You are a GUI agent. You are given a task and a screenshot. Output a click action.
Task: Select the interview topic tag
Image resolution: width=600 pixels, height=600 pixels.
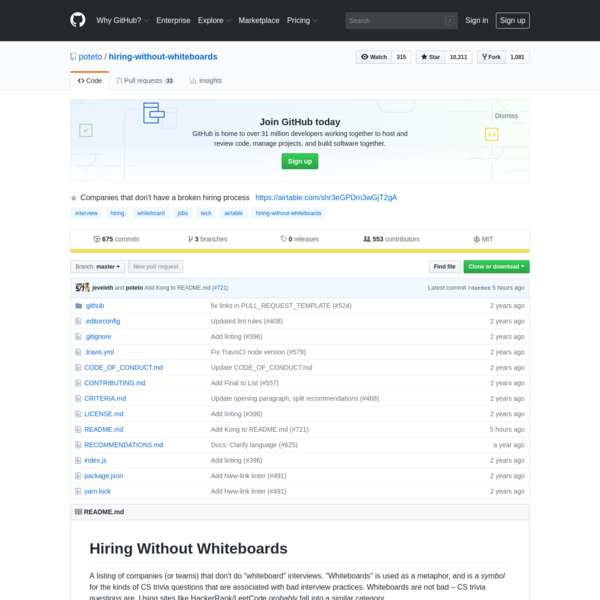(x=86, y=213)
